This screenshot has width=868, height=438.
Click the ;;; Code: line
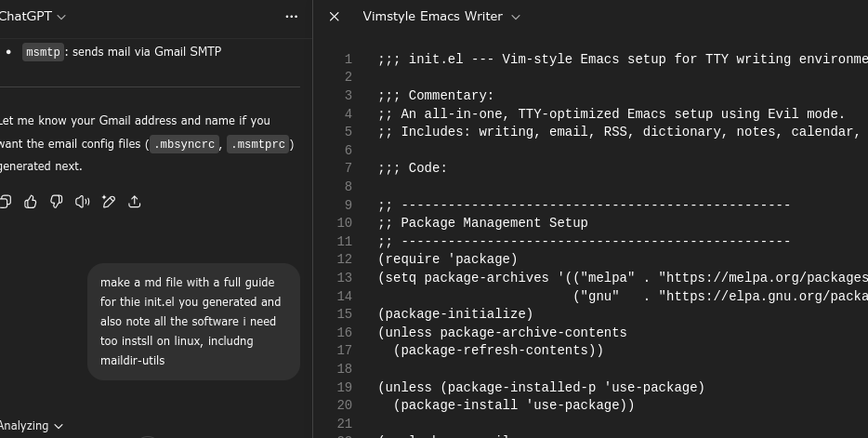pos(413,168)
